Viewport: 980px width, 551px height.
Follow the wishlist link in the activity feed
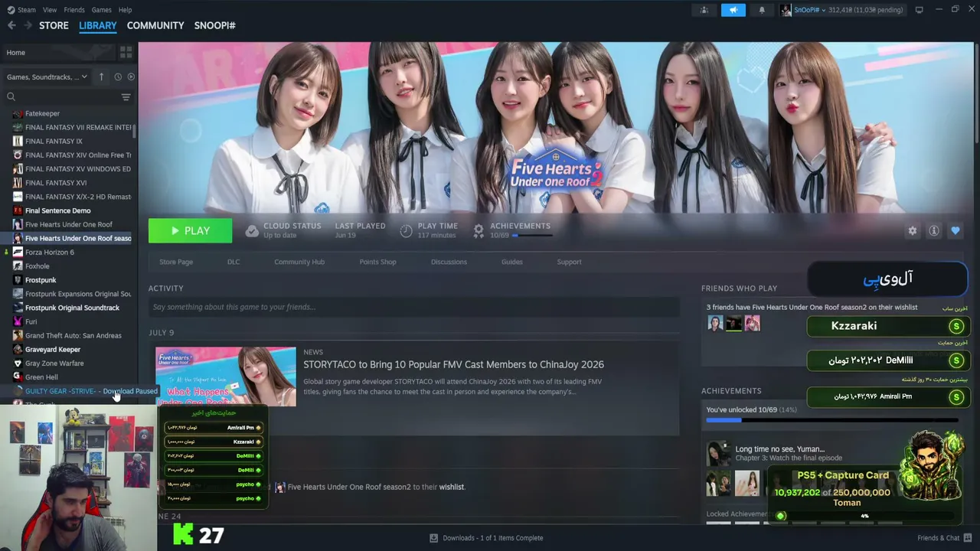click(452, 487)
